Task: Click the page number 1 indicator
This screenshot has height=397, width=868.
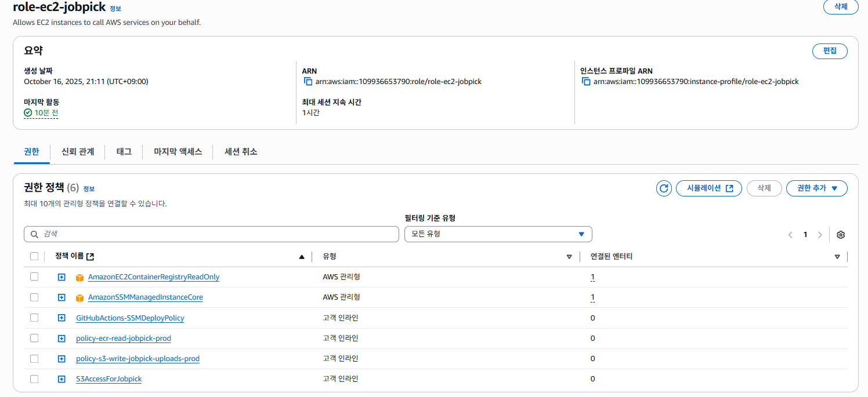Action: [x=805, y=235]
